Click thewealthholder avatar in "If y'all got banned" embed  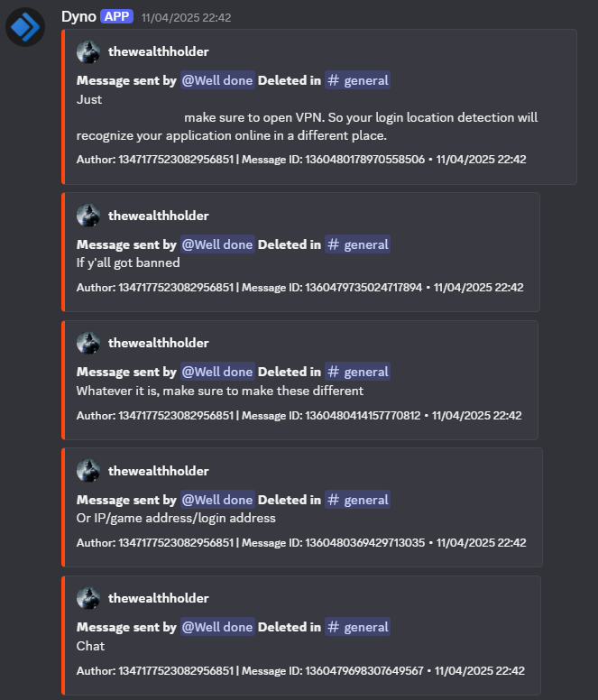tap(88, 216)
